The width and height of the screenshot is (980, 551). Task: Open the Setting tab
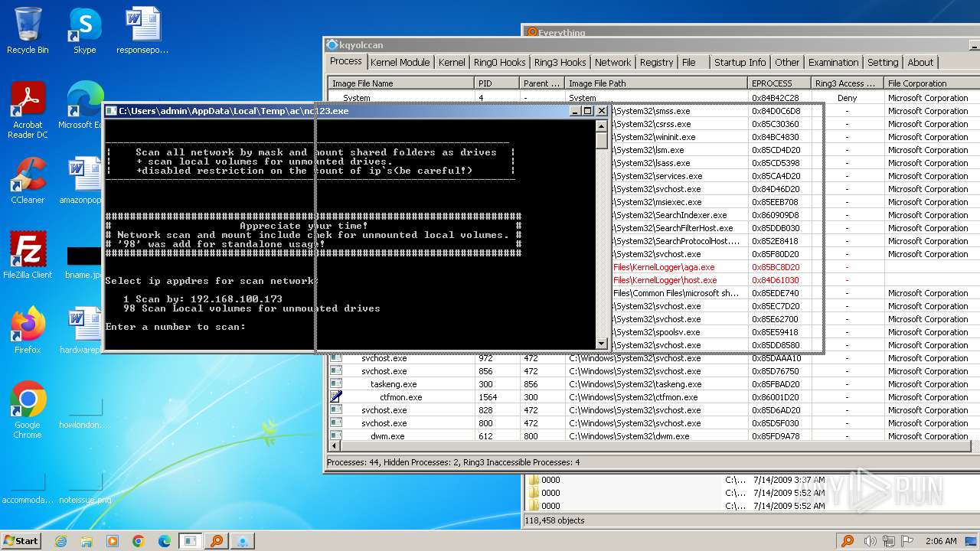coord(883,63)
